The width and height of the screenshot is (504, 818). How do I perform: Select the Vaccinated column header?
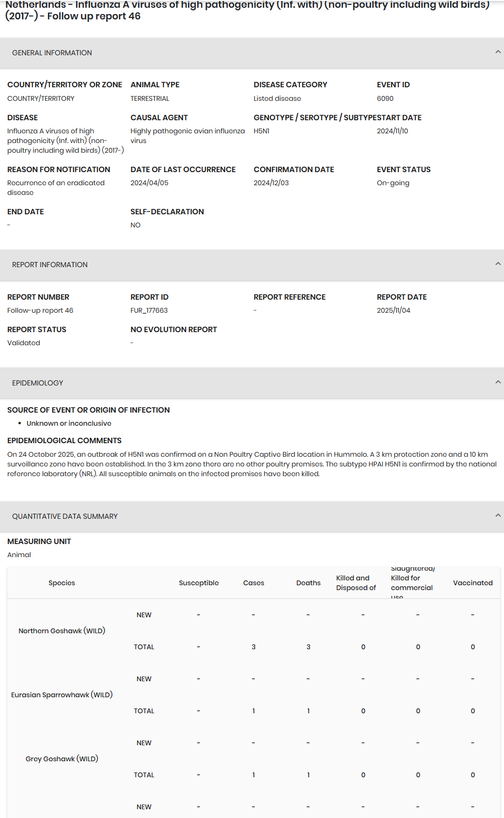click(x=472, y=583)
